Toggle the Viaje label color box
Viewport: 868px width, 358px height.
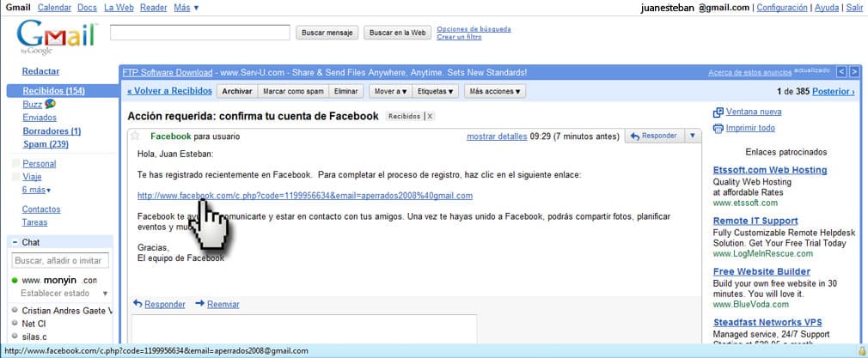(x=15, y=177)
